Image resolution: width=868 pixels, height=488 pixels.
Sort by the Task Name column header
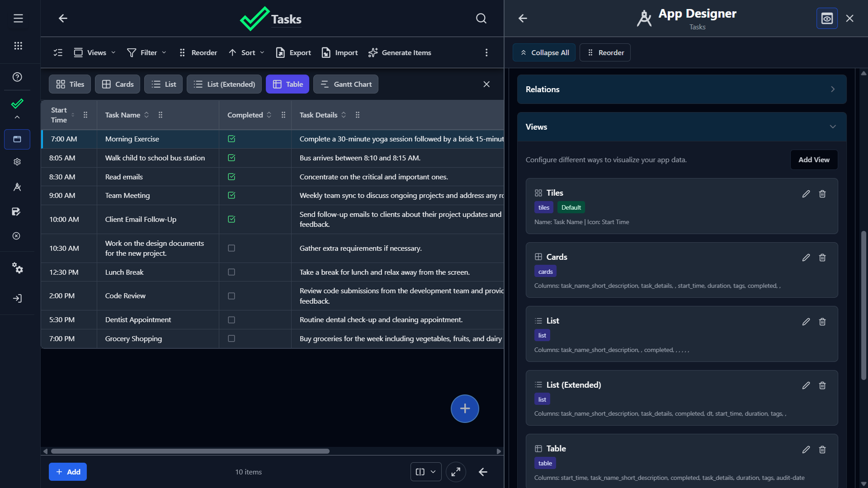pos(127,115)
